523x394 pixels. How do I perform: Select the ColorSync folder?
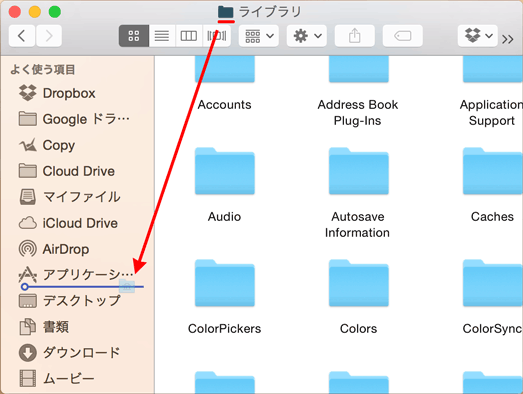493,283
